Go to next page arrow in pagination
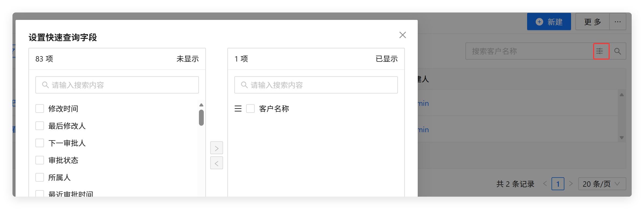 tap(571, 184)
